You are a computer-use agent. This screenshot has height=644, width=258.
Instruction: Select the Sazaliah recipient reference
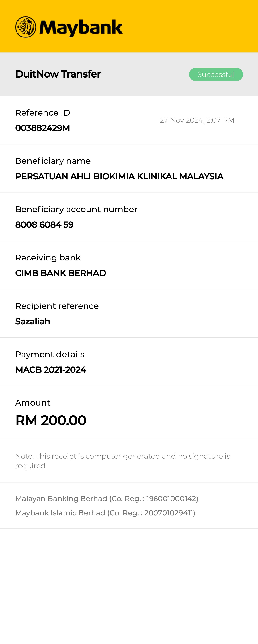(32, 322)
